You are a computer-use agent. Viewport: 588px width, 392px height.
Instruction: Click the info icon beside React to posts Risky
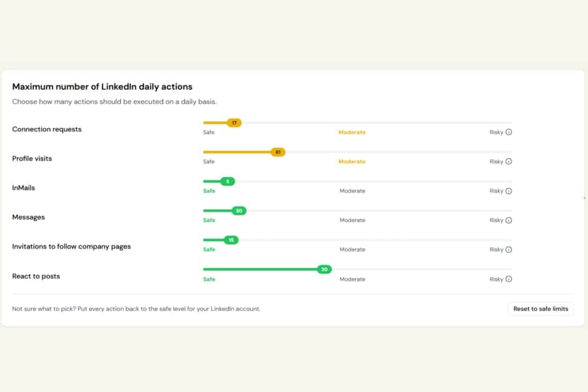pyautogui.click(x=508, y=279)
